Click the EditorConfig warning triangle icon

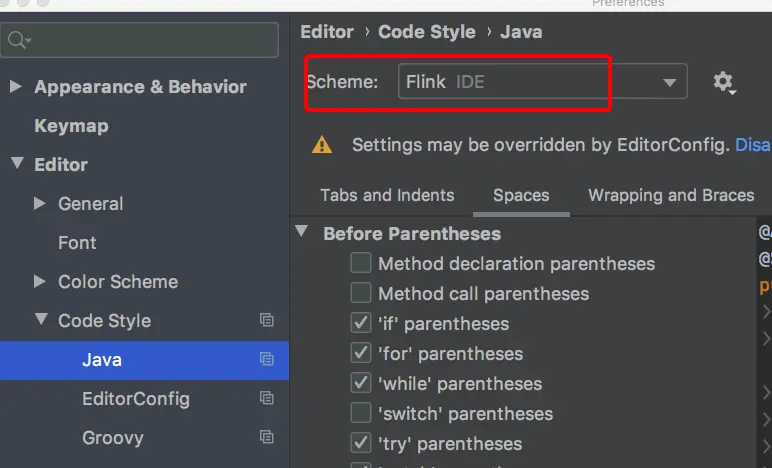[x=322, y=145]
